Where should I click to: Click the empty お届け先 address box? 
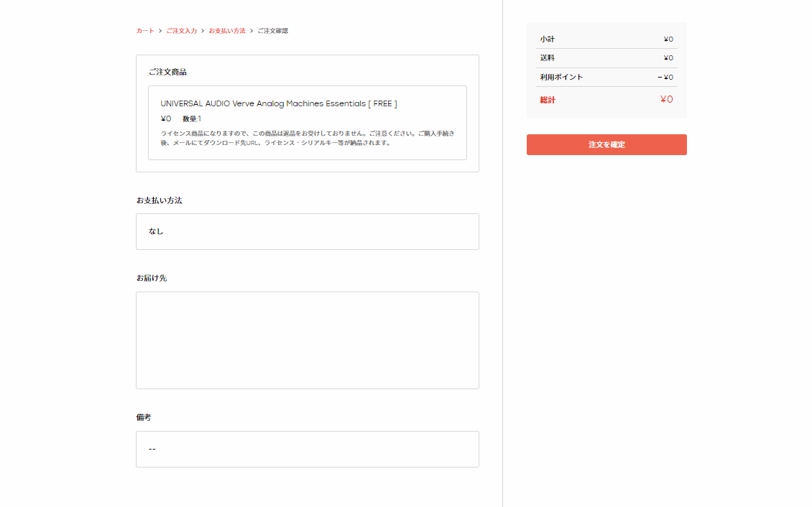point(307,340)
